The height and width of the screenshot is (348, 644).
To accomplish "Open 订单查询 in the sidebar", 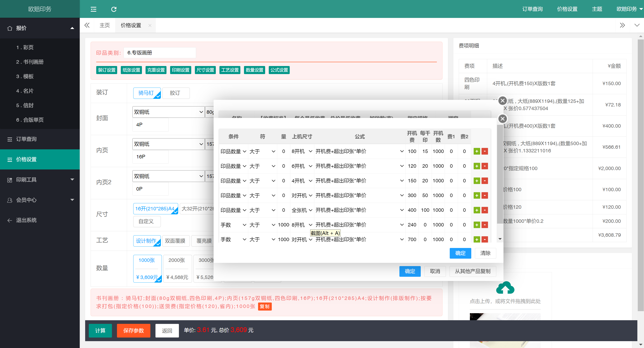I will (26, 139).
